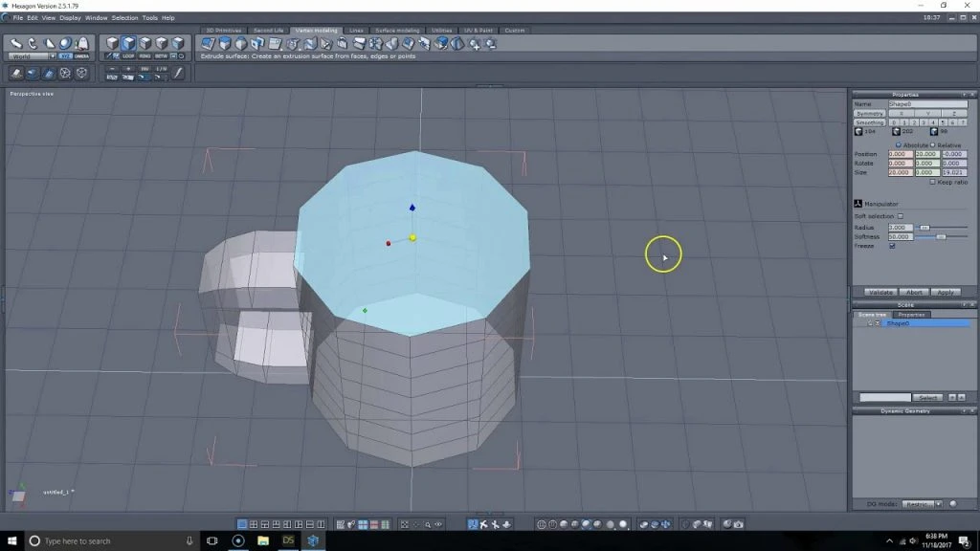The width and height of the screenshot is (980, 551).
Task: Switch to the Surface modeling tab
Action: pyautogui.click(x=396, y=30)
